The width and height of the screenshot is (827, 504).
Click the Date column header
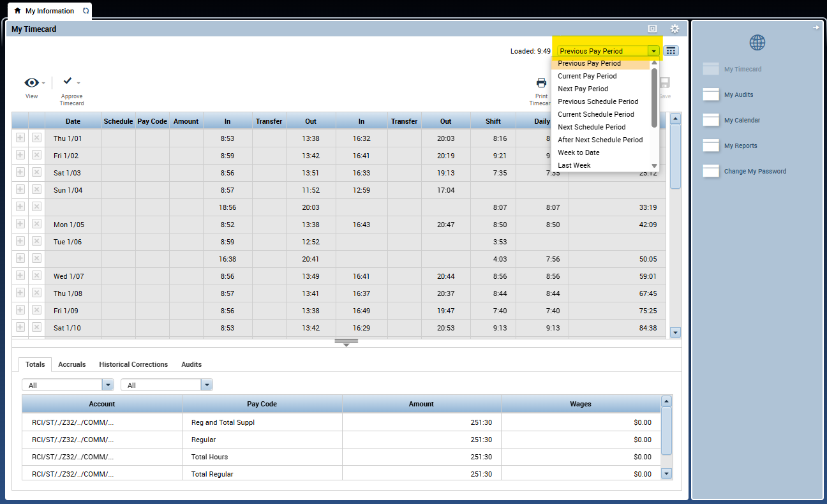coord(73,121)
